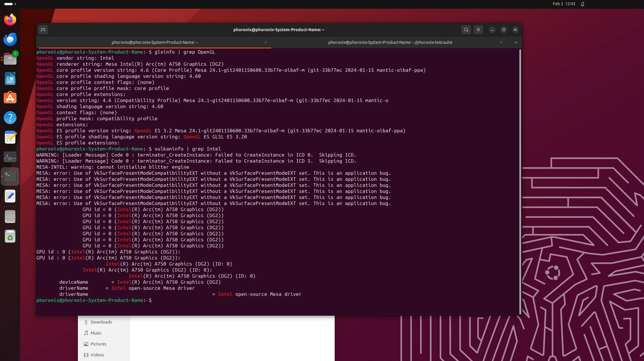Open Ubuntu App Center from the dock

pyautogui.click(x=10, y=98)
